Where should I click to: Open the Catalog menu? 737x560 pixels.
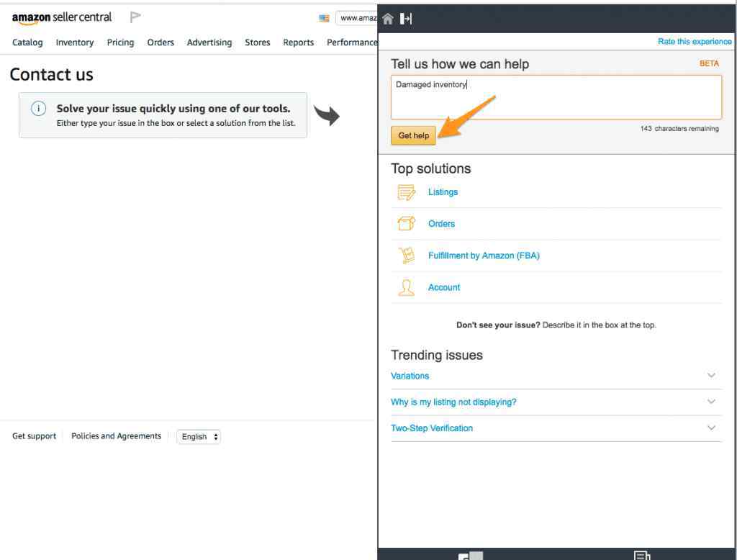pos(27,42)
